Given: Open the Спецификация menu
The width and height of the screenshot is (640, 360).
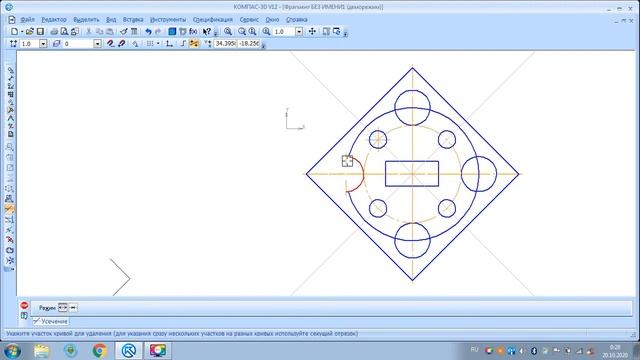Looking at the screenshot, I should (213, 20).
